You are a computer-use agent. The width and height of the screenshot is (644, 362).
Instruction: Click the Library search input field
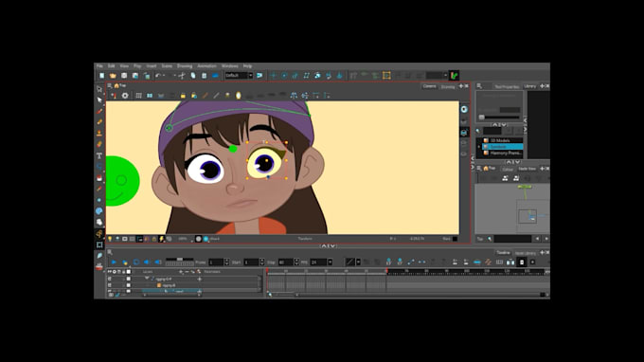tap(492, 131)
